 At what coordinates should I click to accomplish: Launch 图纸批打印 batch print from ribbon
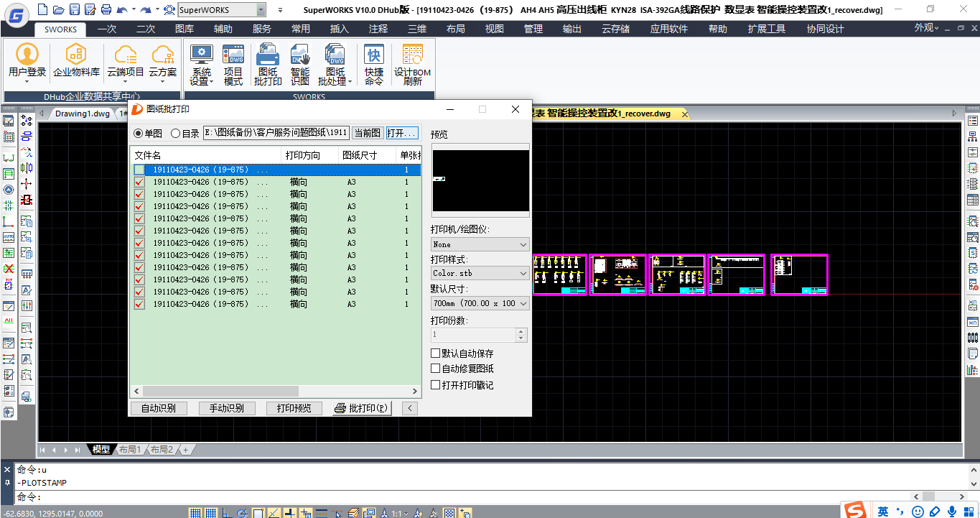pos(268,65)
